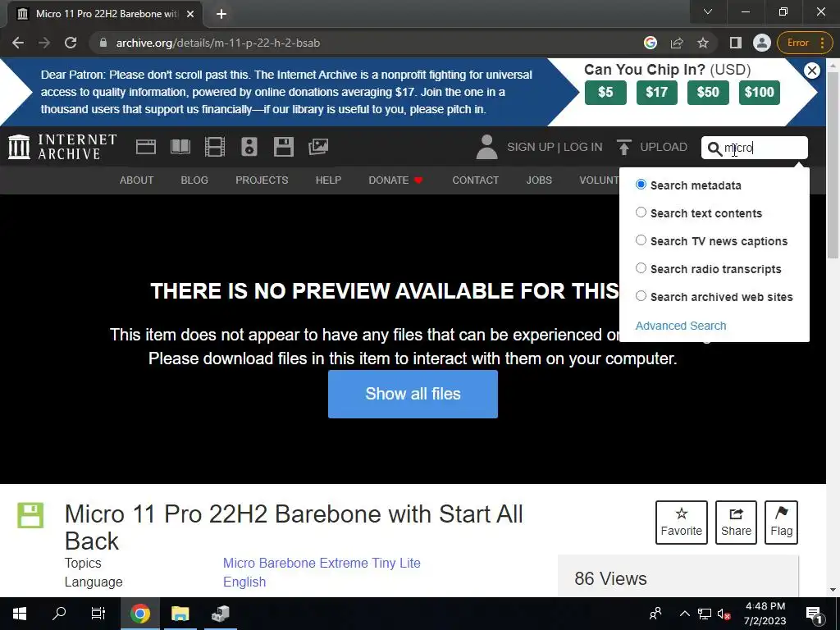Select Search archived web sites option
This screenshot has width=840, height=630.
coord(641,296)
